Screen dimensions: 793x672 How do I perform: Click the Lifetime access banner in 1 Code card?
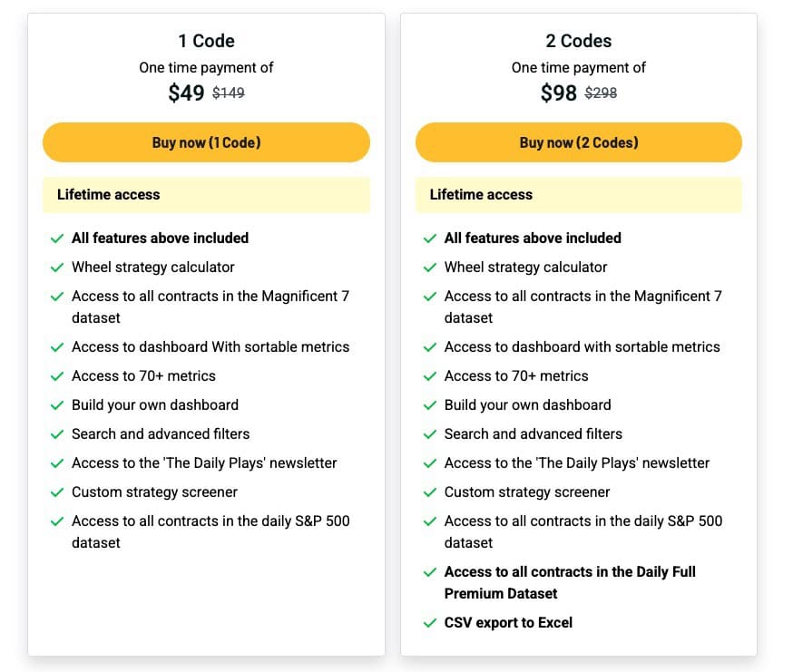206,195
